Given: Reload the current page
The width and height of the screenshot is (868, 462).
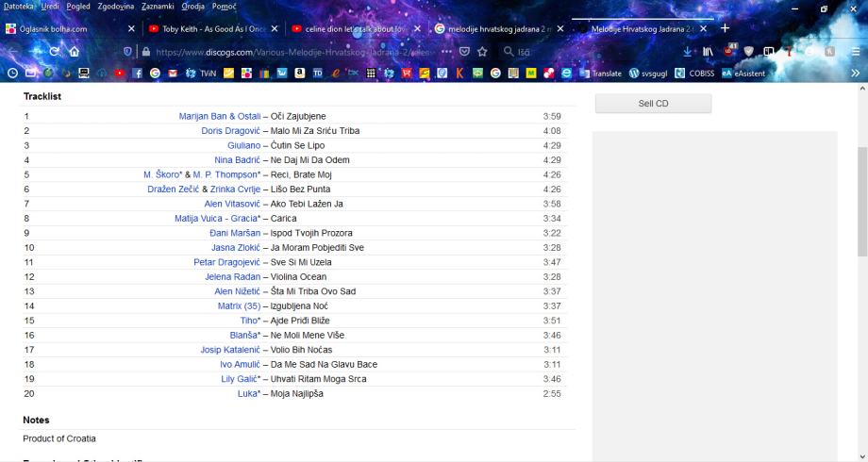Looking at the screenshot, I should 55,52.
